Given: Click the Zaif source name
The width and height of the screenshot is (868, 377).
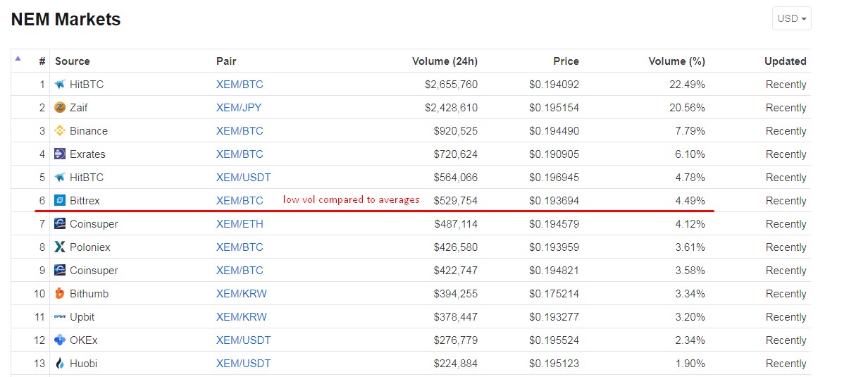Looking at the screenshot, I should coord(79,108).
